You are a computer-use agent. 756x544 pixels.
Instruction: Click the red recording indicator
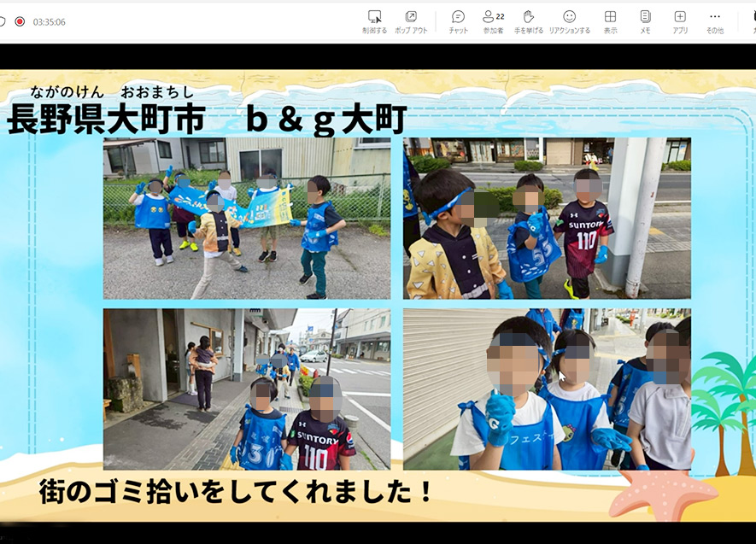click(20, 21)
